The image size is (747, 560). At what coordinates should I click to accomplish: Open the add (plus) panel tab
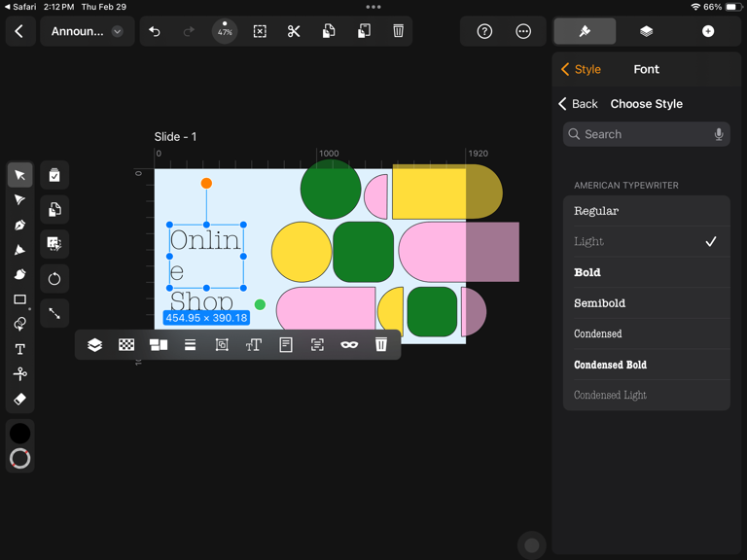[x=708, y=31]
